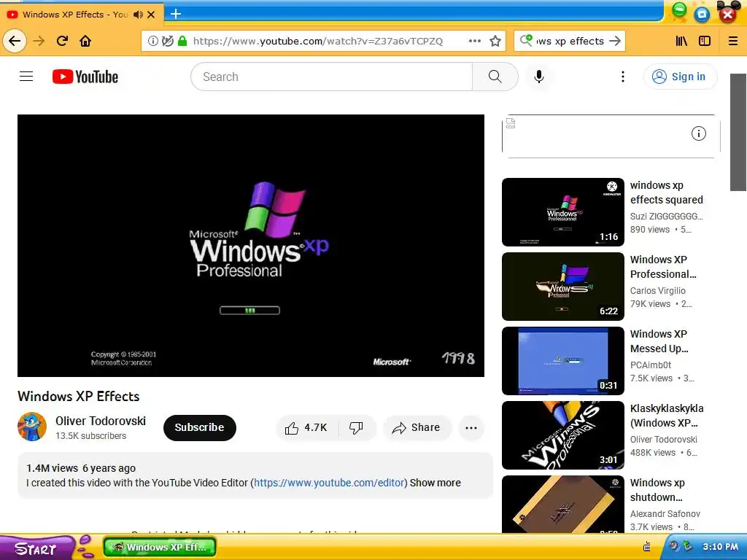Open YouTube guide hamburger menu

[x=26, y=76]
